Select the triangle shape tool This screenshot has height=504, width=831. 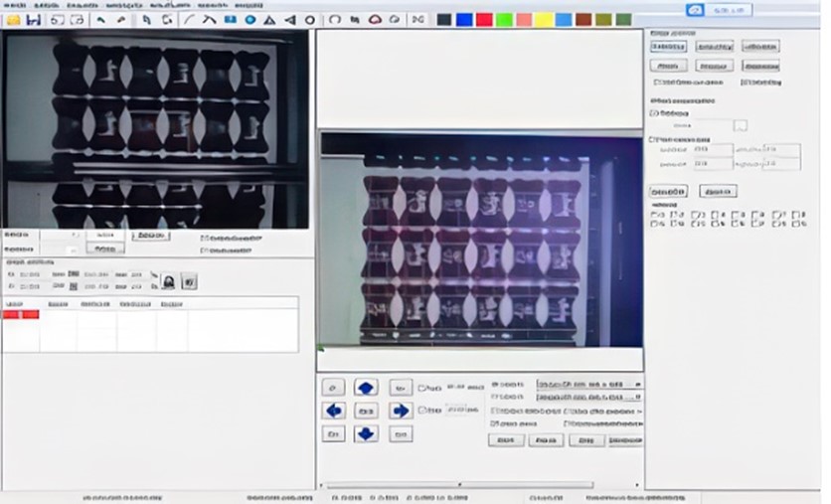[x=269, y=20]
